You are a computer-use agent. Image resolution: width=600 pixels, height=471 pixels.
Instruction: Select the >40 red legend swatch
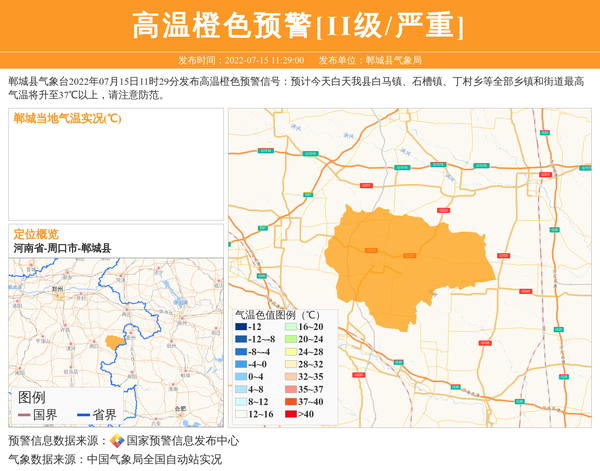pos(291,414)
